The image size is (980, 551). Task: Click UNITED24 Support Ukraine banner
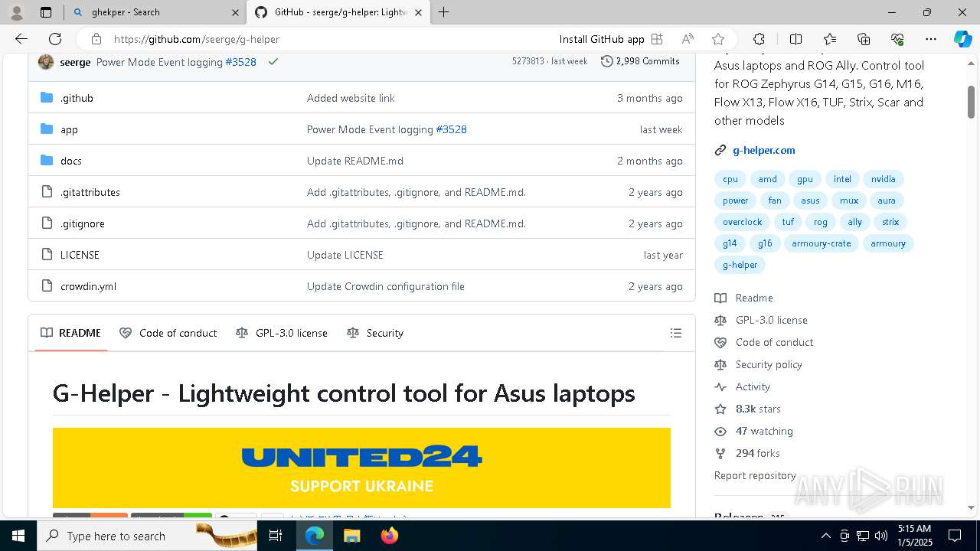tap(361, 468)
